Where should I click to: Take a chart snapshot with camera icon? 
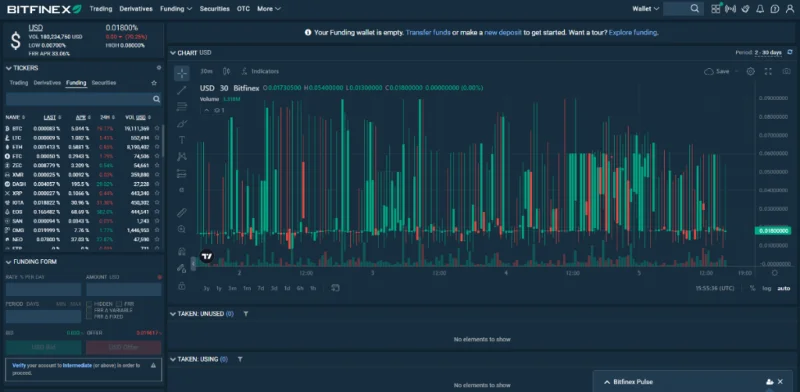[786, 71]
